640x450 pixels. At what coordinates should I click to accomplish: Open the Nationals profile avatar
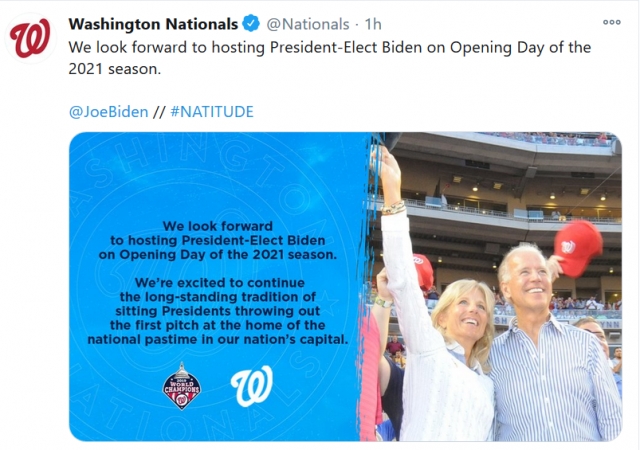pos(29,38)
